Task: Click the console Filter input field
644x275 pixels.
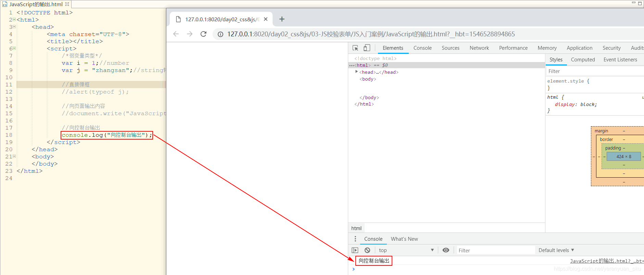Action: click(496, 250)
